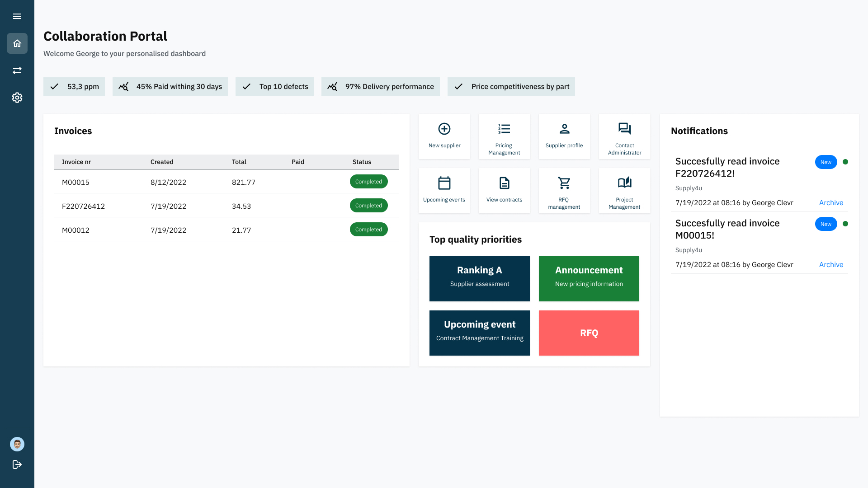868x488 pixels.
Task: Toggle the 53,3 ppm KPI chip
Action: coord(74,86)
